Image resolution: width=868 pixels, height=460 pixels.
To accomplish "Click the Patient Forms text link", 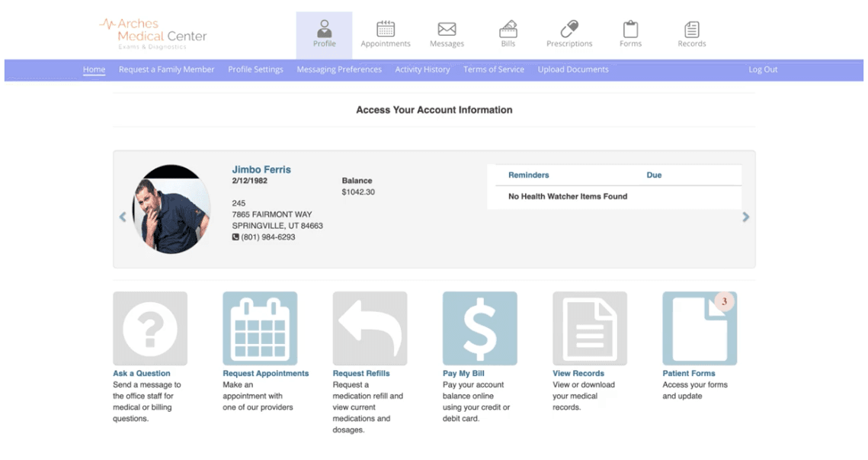I will [689, 374].
